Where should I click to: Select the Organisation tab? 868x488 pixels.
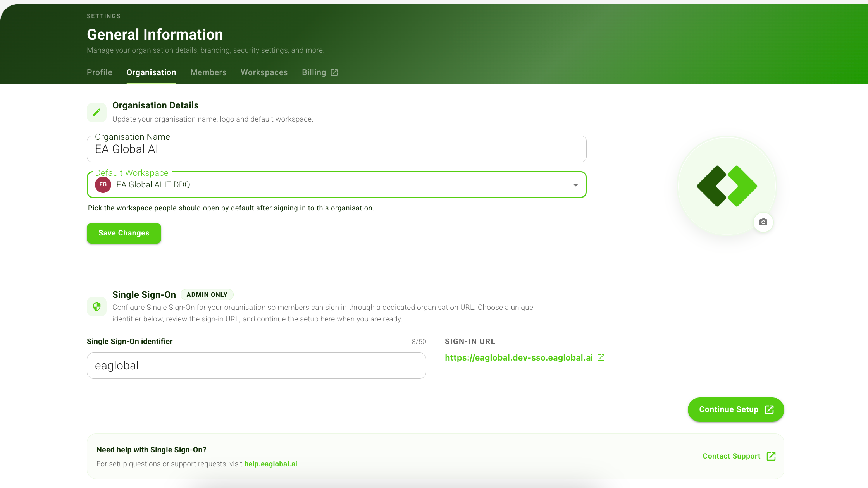tap(151, 72)
